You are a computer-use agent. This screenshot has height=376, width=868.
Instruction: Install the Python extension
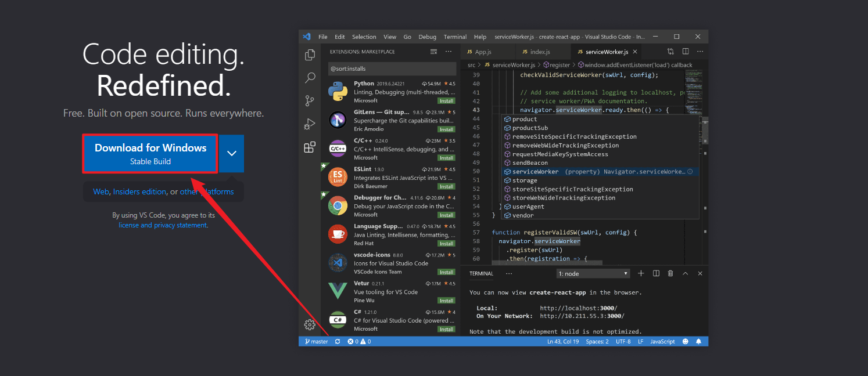coord(446,101)
